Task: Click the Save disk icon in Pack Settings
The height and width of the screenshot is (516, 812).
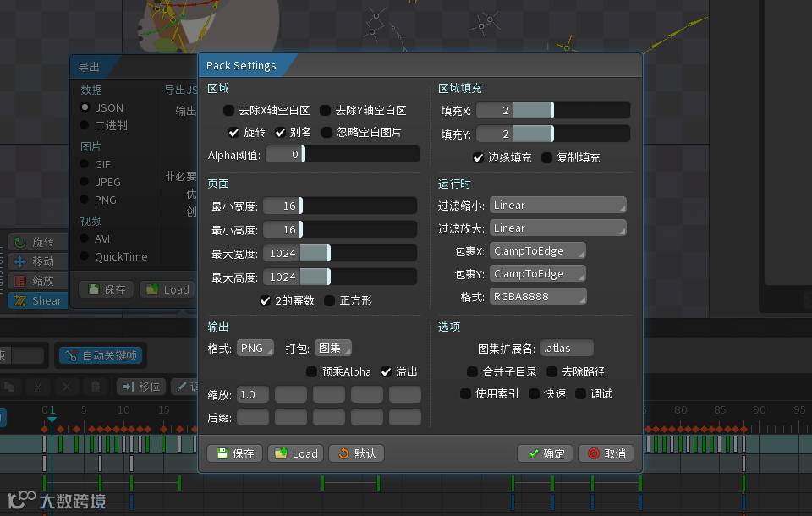Action: [x=222, y=453]
